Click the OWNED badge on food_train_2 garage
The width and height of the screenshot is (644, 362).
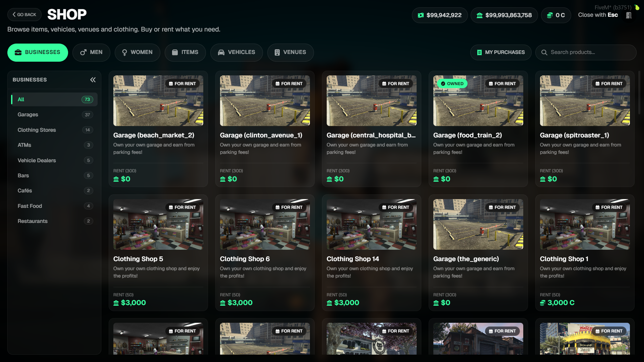pos(452,83)
